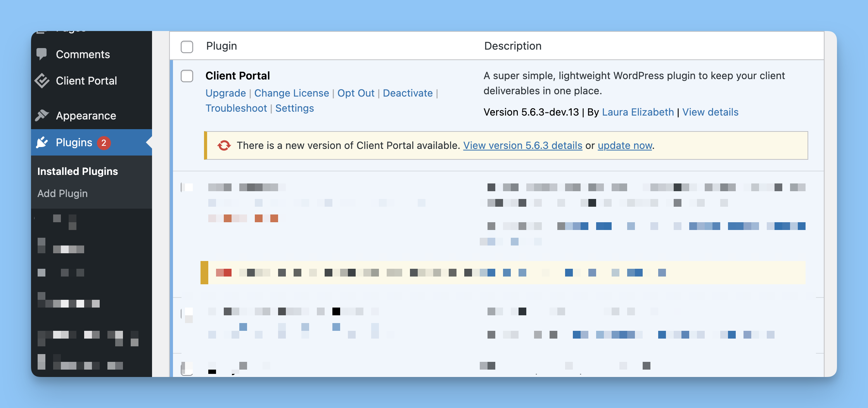
Task: Deactivate the Client Portal plugin
Action: (x=408, y=93)
